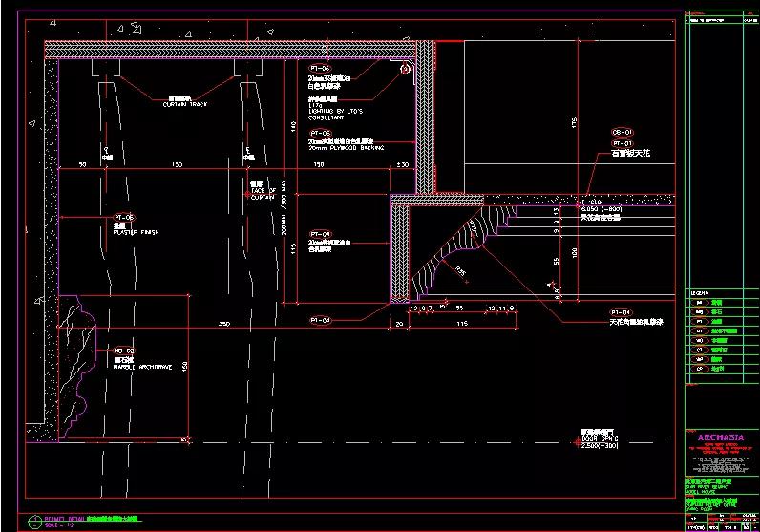Image resolution: width=760 pixels, height=532 pixels.
Task: Click the CB-01 material tag
Action: point(623,132)
